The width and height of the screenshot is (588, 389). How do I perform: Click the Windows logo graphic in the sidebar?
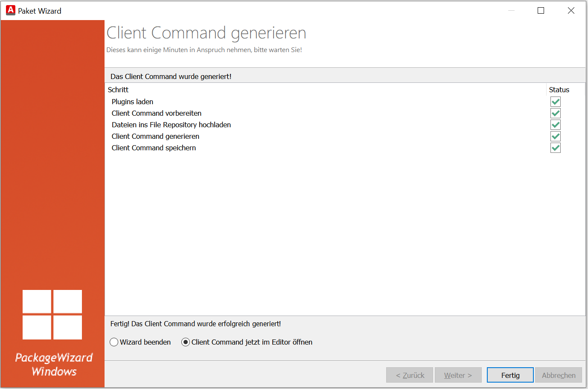tap(52, 315)
